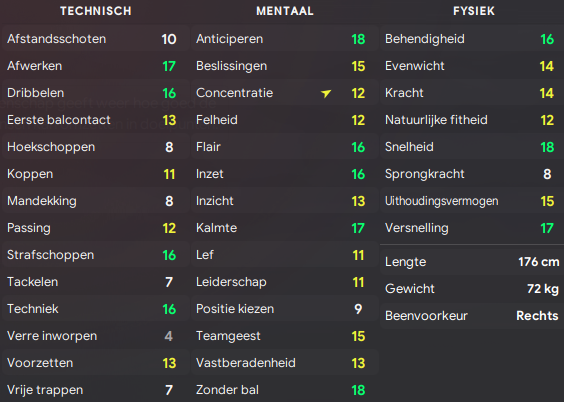Click the Strafschoppen attribute row
This screenshot has width=564, height=402.
(95, 255)
